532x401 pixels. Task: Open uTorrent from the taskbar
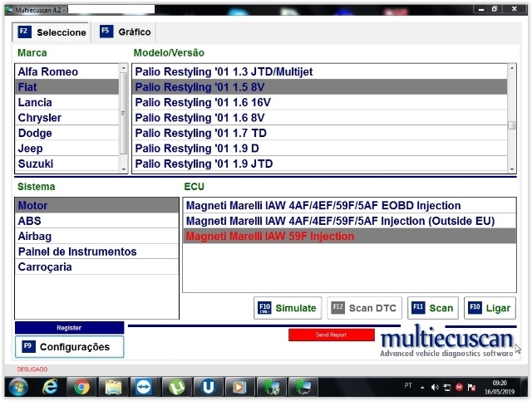(176, 386)
